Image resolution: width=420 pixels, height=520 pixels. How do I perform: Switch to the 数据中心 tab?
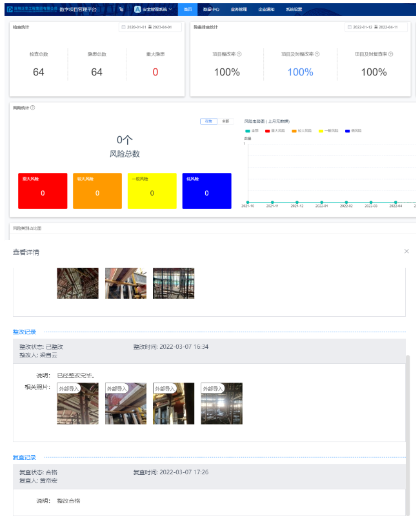point(210,10)
